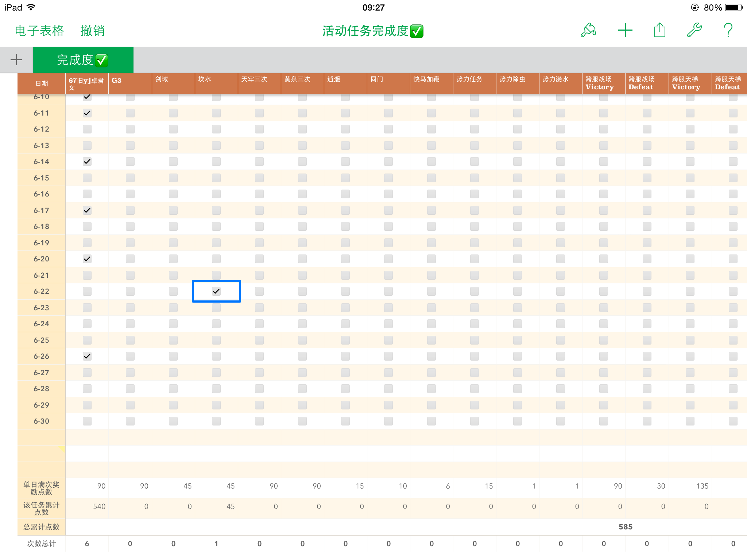Open the format paintbrush tool
Image resolution: width=747 pixels, height=560 pixels.
588,30
